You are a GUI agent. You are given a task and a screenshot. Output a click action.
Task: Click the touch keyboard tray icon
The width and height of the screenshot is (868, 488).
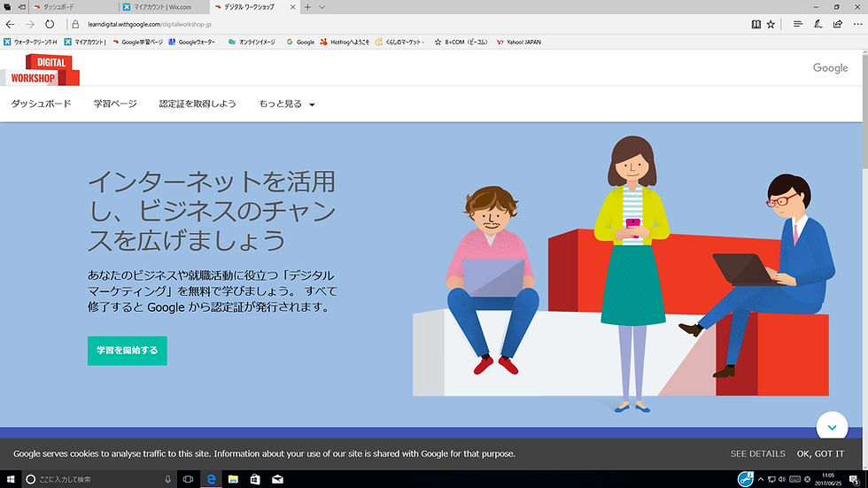795,479
